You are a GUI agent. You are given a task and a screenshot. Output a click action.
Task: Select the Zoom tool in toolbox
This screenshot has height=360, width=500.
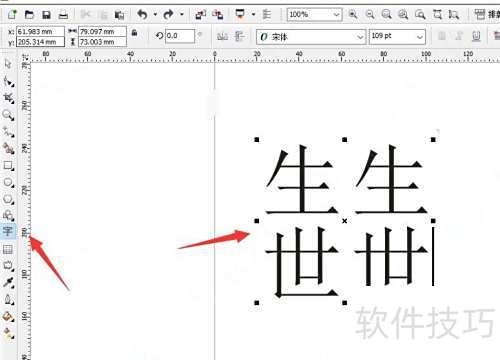pyautogui.click(x=8, y=115)
